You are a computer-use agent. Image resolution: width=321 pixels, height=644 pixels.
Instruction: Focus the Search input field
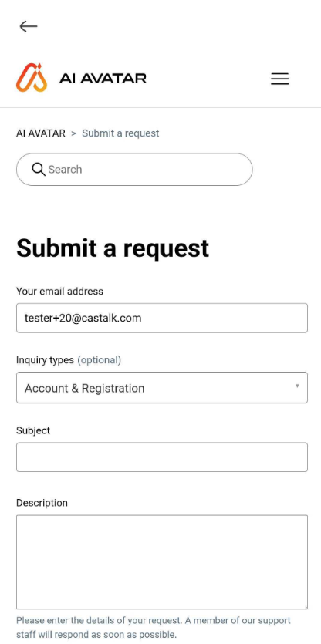(x=134, y=169)
